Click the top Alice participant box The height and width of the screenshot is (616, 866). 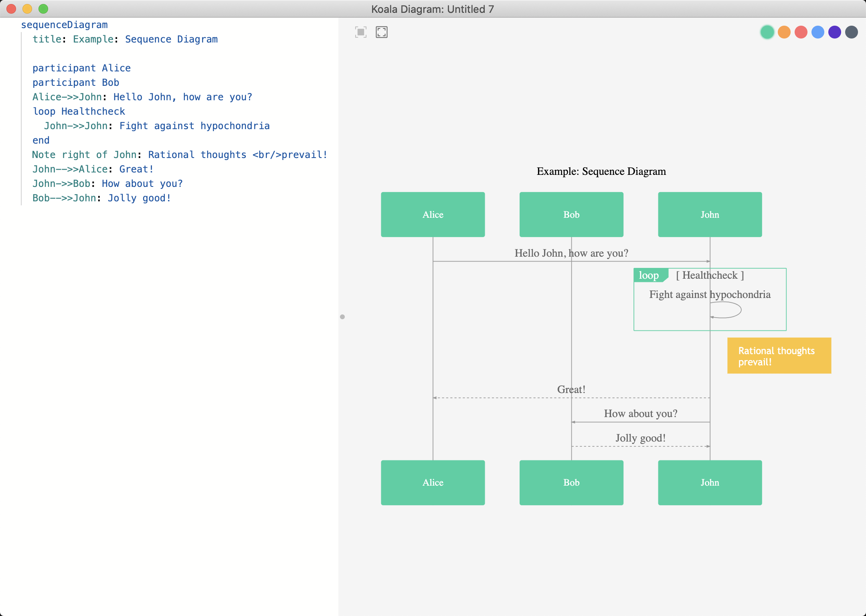click(x=433, y=215)
